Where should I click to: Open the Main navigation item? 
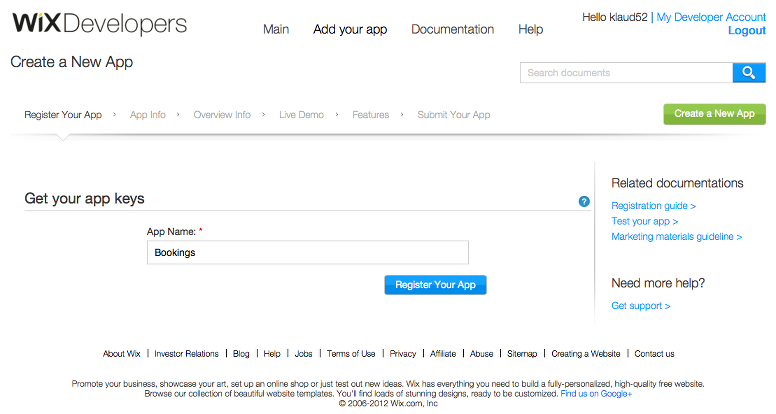(x=276, y=30)
